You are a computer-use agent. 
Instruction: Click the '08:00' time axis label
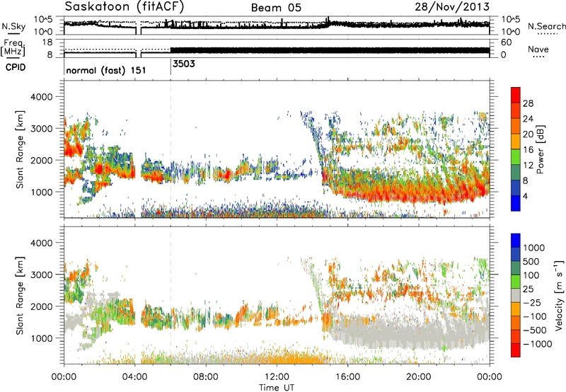pyautogui.click(x=206, y=377)
